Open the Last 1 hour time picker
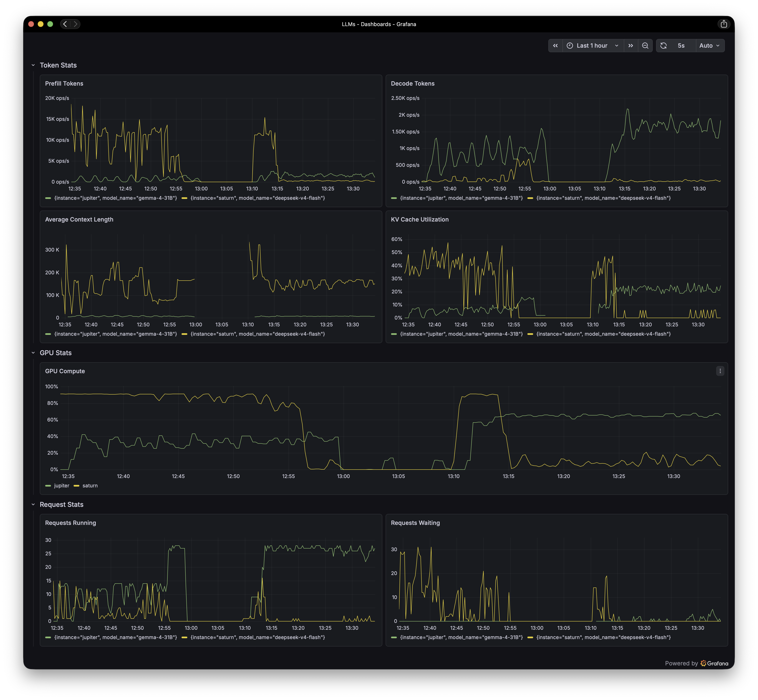This screenshot has width=758, height=700. click(x=593, y=45)
